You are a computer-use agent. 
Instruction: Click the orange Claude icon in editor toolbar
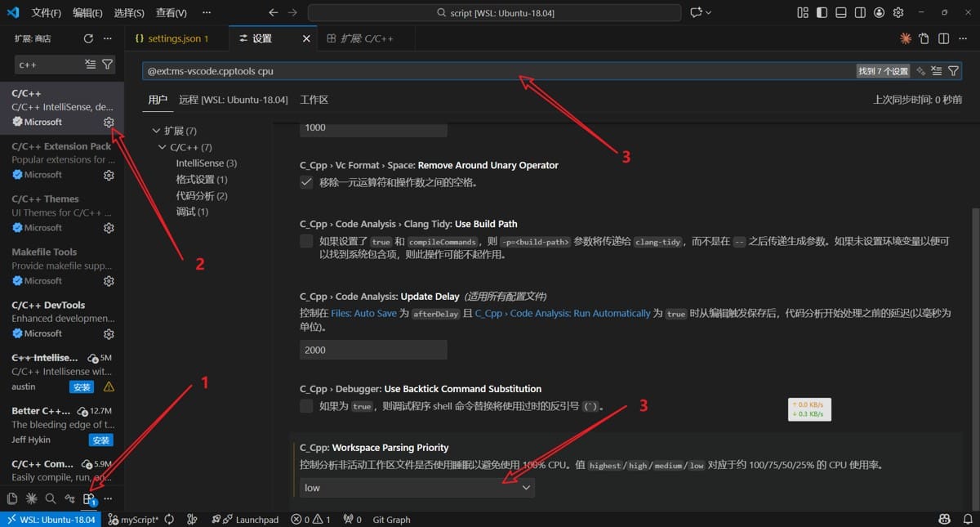tap(905, 38)
